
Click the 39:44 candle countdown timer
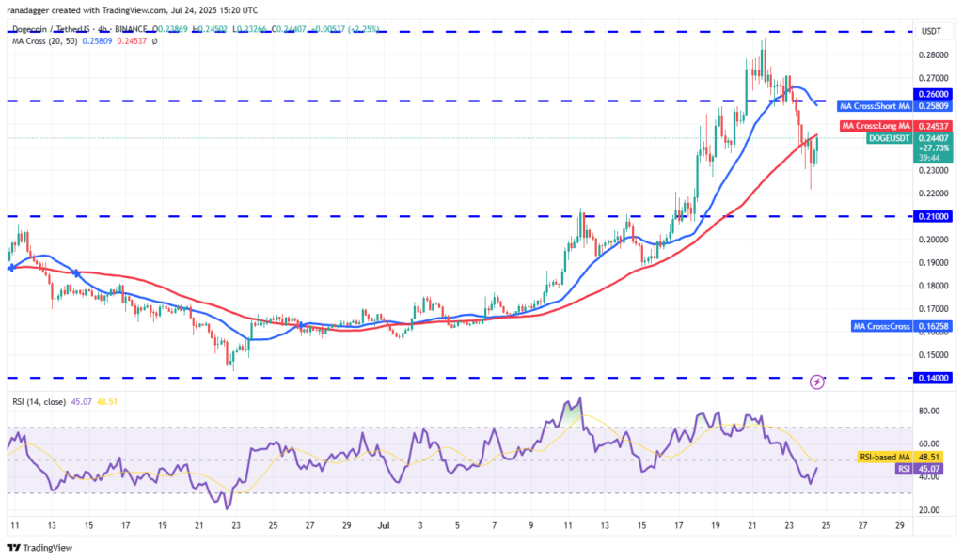(929, 158)
